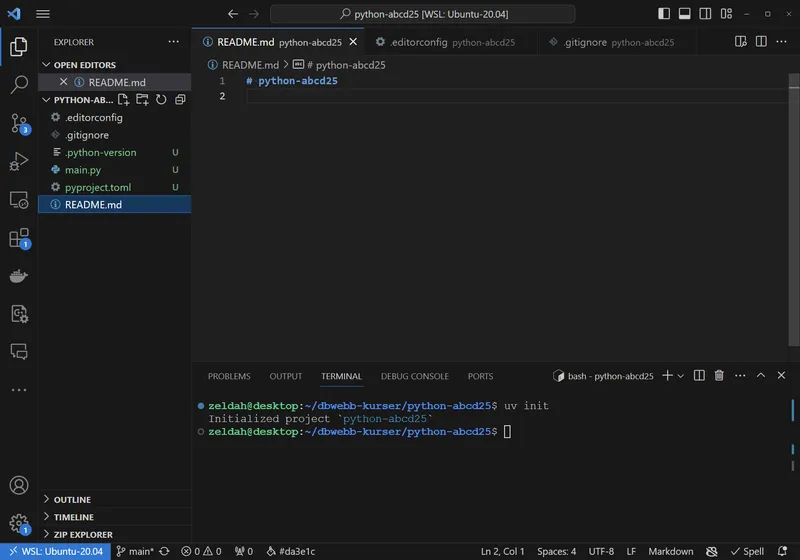Split the editor right
Image resolution: width=800 pixels, height=560 pixels.
coord(761,42)
